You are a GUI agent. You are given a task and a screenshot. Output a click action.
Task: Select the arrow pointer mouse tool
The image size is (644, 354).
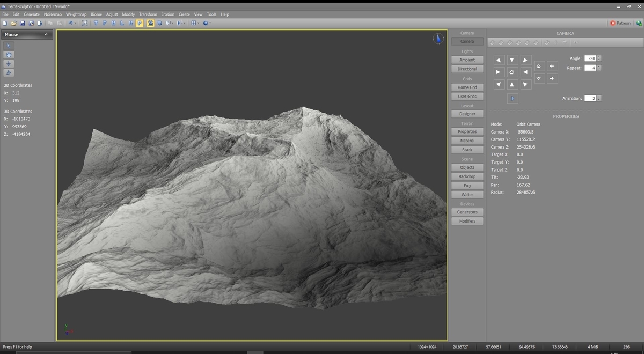pos(9,46)
